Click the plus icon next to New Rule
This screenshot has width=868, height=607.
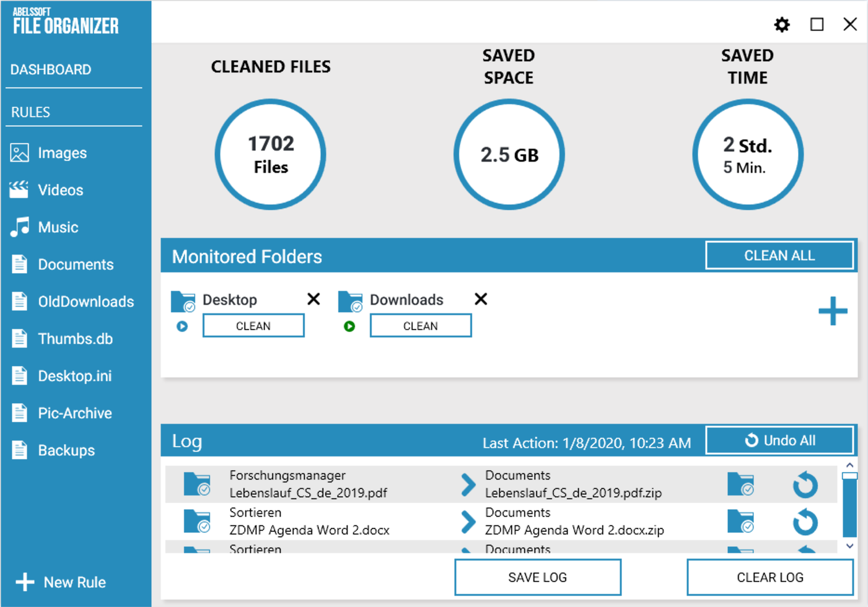tap(25, 582)
